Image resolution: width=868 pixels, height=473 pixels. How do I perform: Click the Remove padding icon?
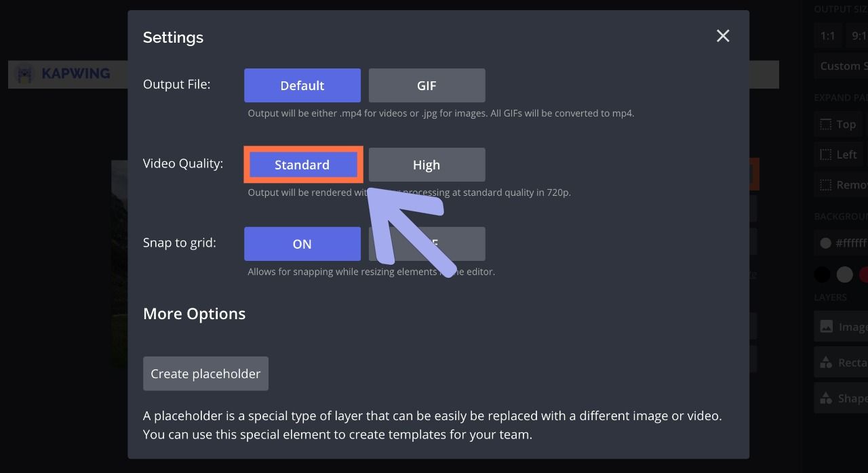coord(826,184)
